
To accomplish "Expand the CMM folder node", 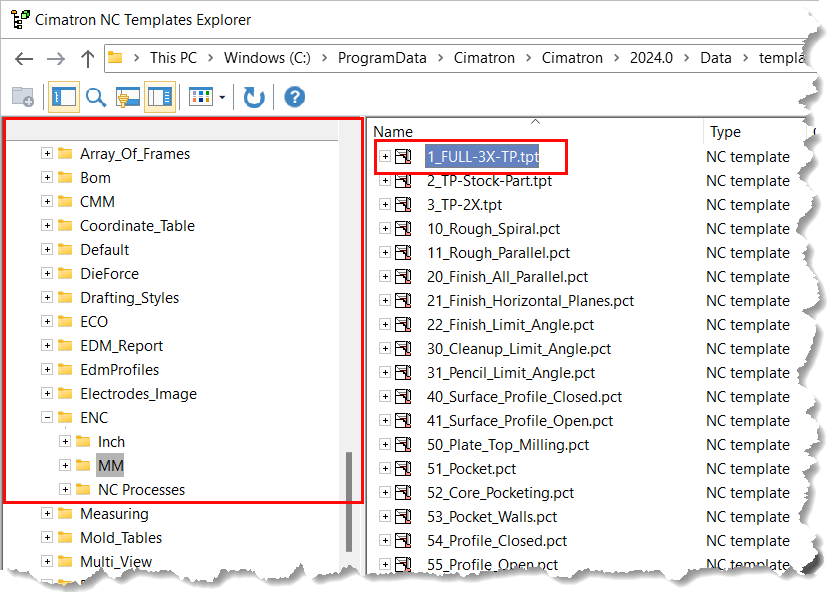I will [x=47, y=202].
